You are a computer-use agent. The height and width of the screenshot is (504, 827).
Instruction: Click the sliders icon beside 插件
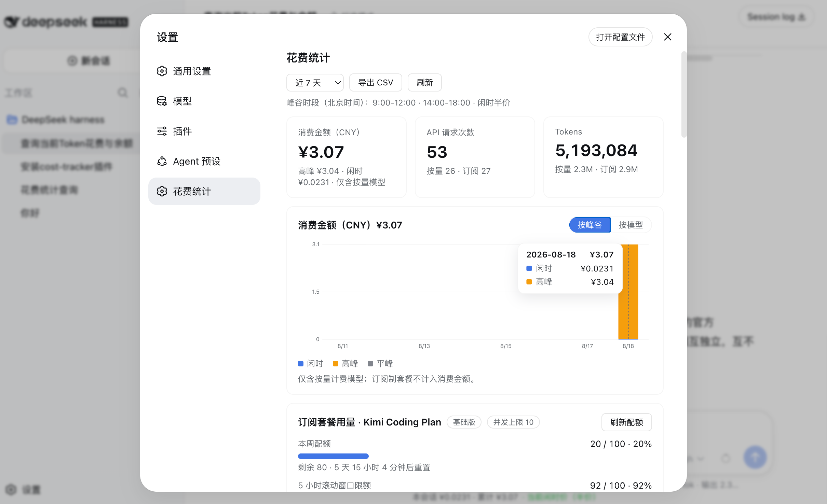click(x=162, y=131)
